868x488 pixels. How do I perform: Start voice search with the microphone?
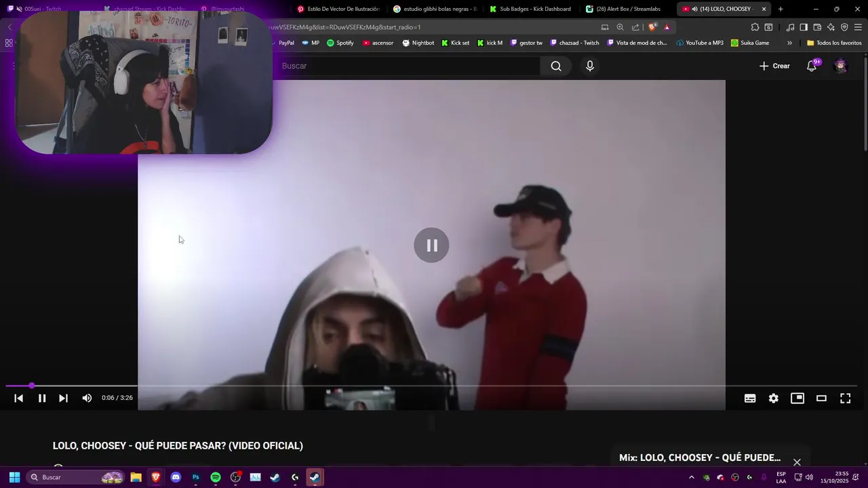pyautogui.click(x=590, y=66)
